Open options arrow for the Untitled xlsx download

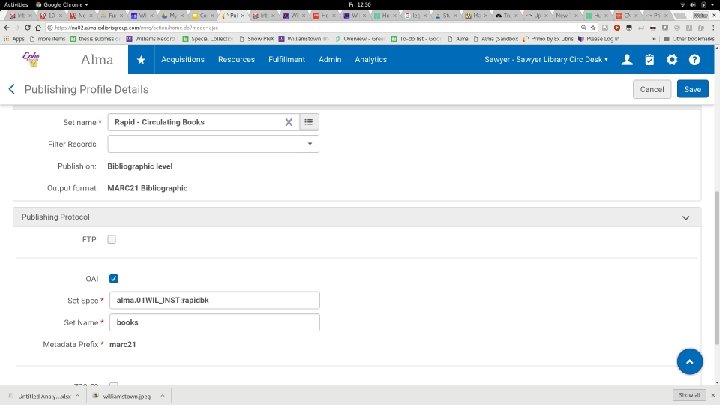coord(78,396)
